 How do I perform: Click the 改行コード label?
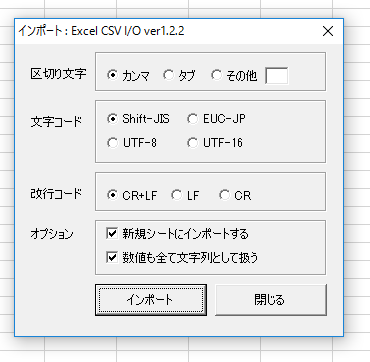[x=56, y=194]
